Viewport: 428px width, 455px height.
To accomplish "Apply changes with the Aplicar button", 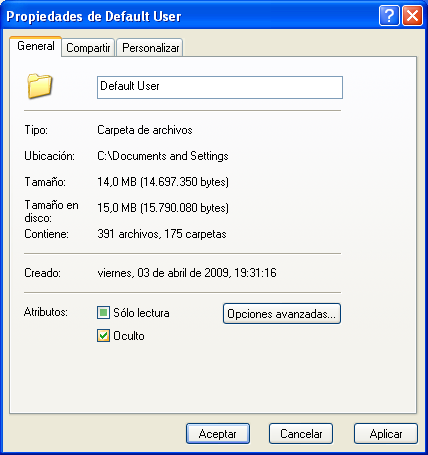I will 386,434.
